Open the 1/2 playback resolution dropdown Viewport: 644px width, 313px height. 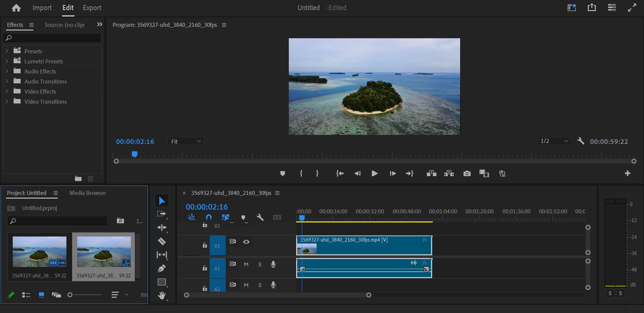pyautogui.click(x=554, y=141)
